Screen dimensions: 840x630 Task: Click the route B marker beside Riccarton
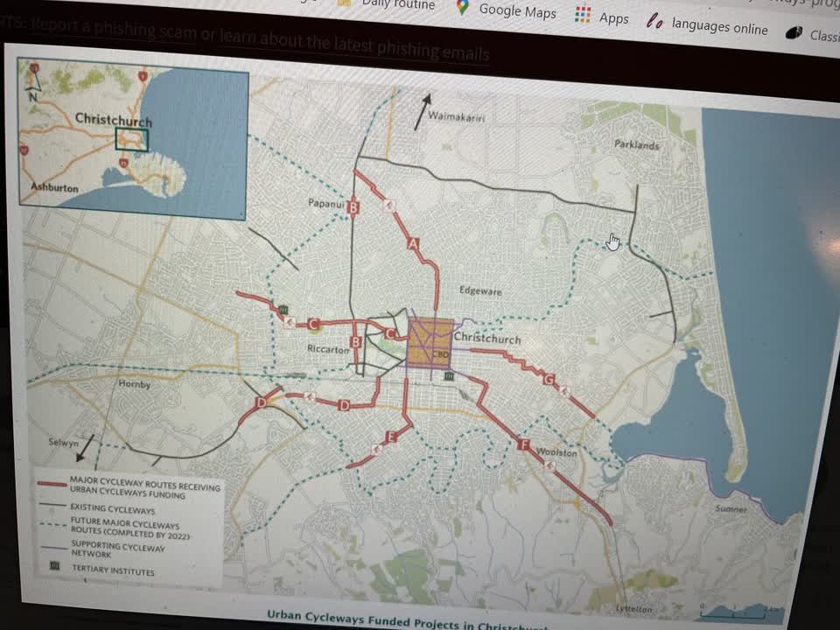[355, 342]
